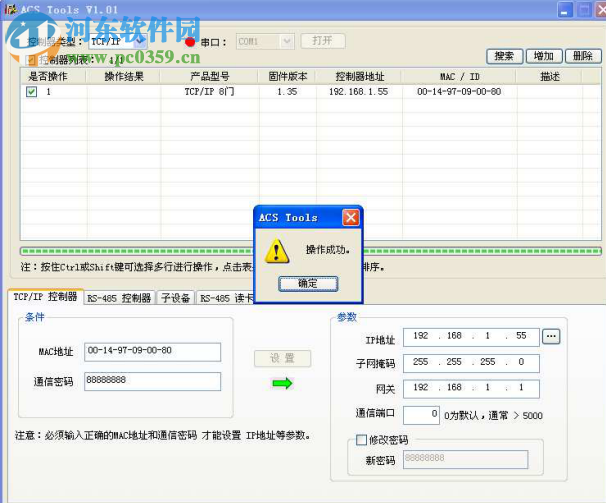
Task: Click the 通信端口 input field
Action: [421, 415]
